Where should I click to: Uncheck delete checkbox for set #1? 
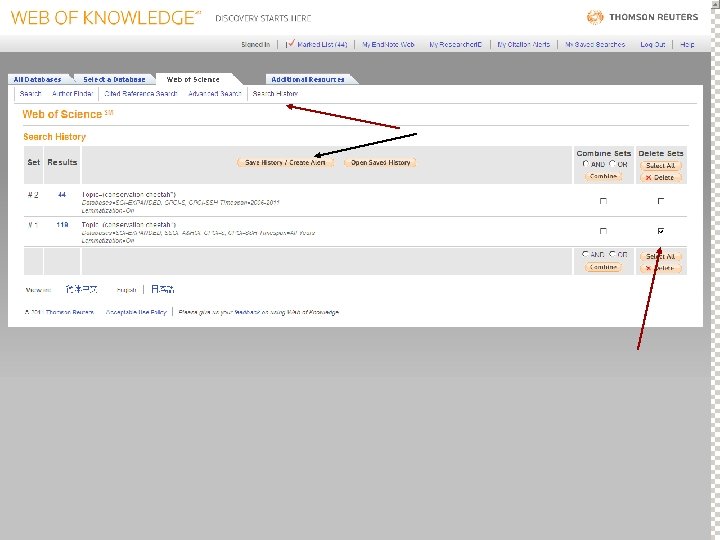(661, 231)
